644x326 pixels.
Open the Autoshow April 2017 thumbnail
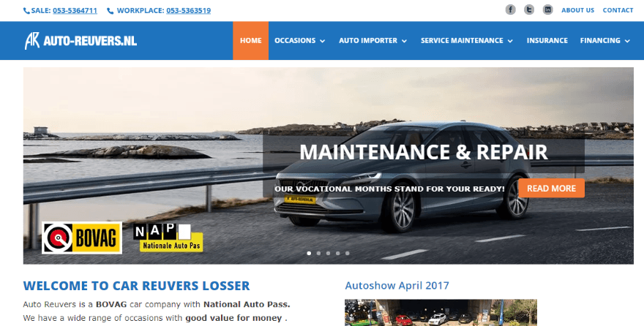click(441, 312)
